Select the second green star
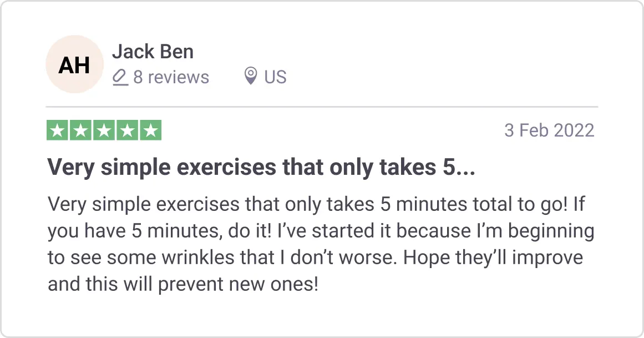 [x=81, y=130]
